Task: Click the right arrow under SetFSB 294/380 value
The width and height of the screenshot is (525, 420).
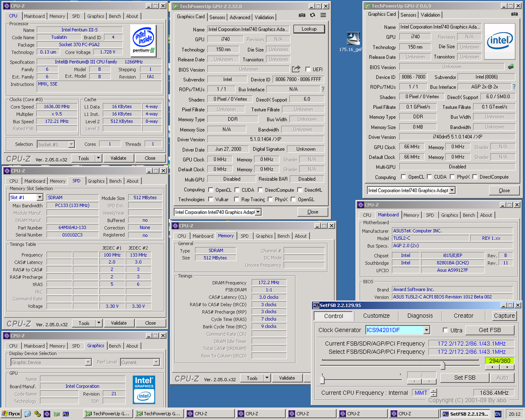Action: click(507, 367)
